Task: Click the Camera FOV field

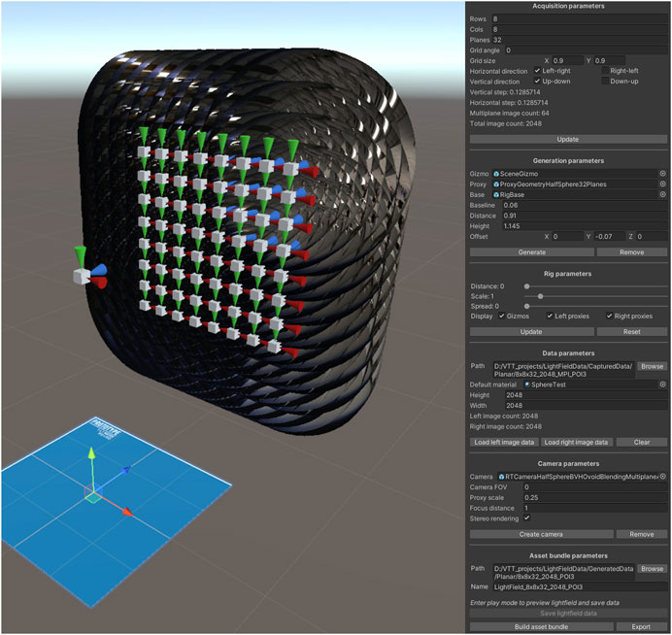Action: (x=595, y=487)
